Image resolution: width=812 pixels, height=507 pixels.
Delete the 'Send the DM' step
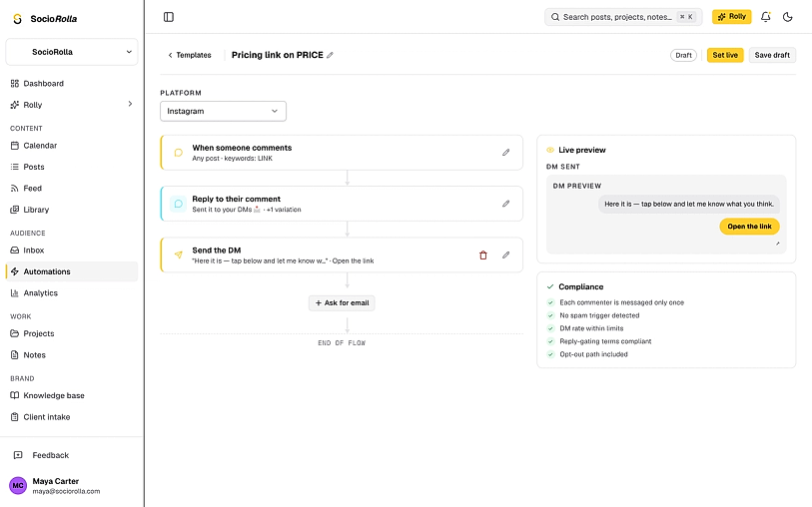482,255
